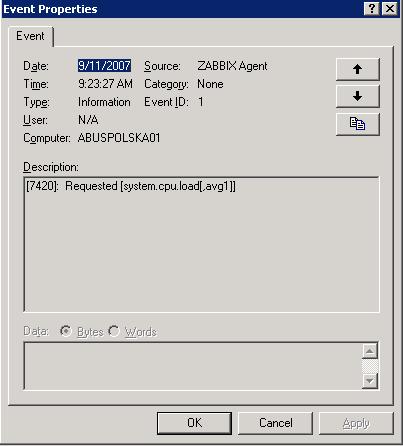Click the data scrollbar track
This screenshot has width=403, height=446.
(370, 366)
